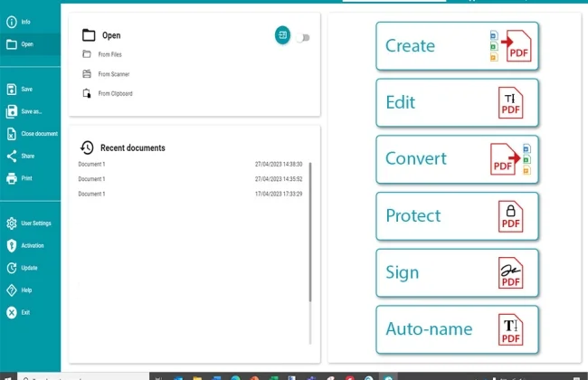Screen dimensions: 588x380
Task: Click the Convert PDF button
Action: [457, 159]
